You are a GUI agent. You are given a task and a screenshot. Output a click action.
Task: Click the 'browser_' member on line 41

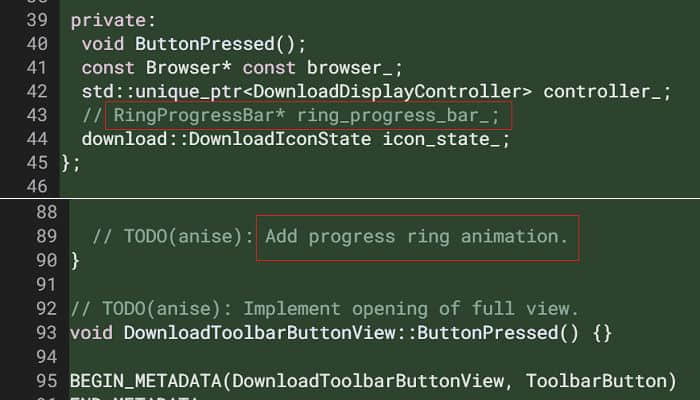pos(350,68)
